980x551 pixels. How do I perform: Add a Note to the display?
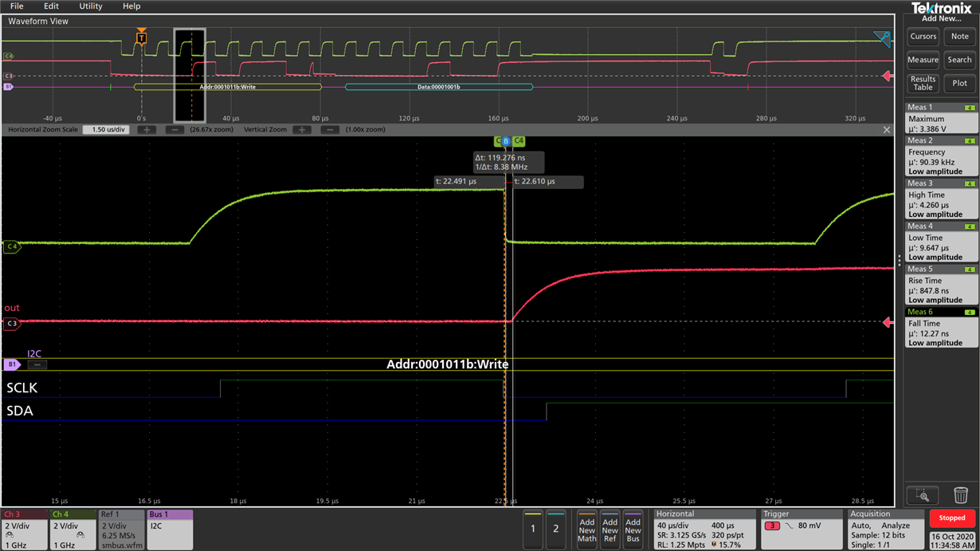pyautogui.click(x=960, y=36)
